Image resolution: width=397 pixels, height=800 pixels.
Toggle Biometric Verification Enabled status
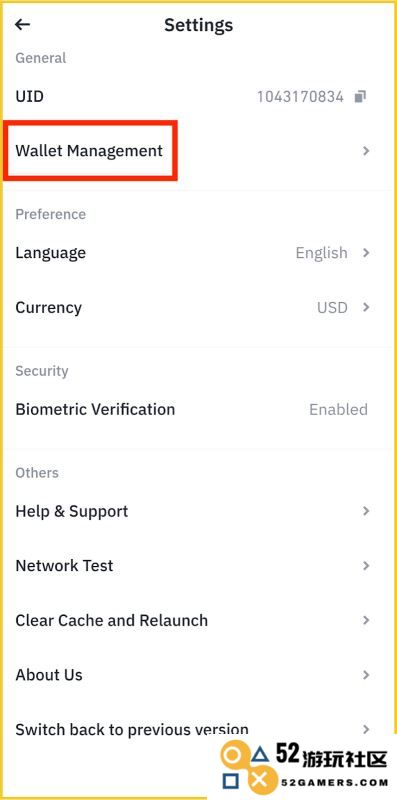338,409
